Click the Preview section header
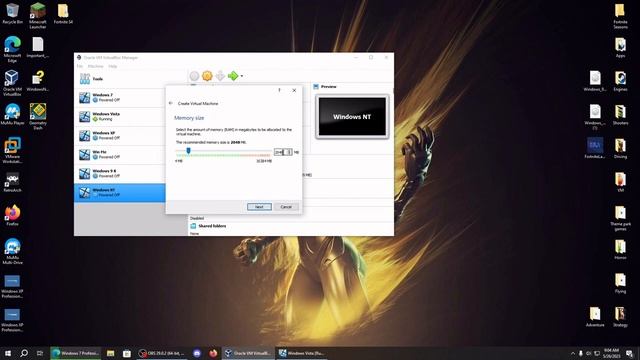640x360 pixels. coord(329,87)
